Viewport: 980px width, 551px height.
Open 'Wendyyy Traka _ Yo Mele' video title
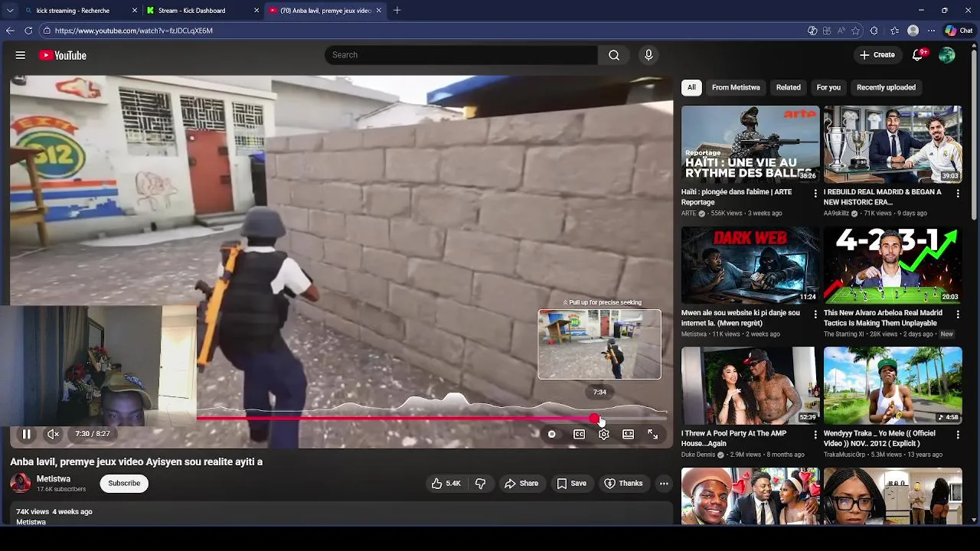tap(882, 439)
